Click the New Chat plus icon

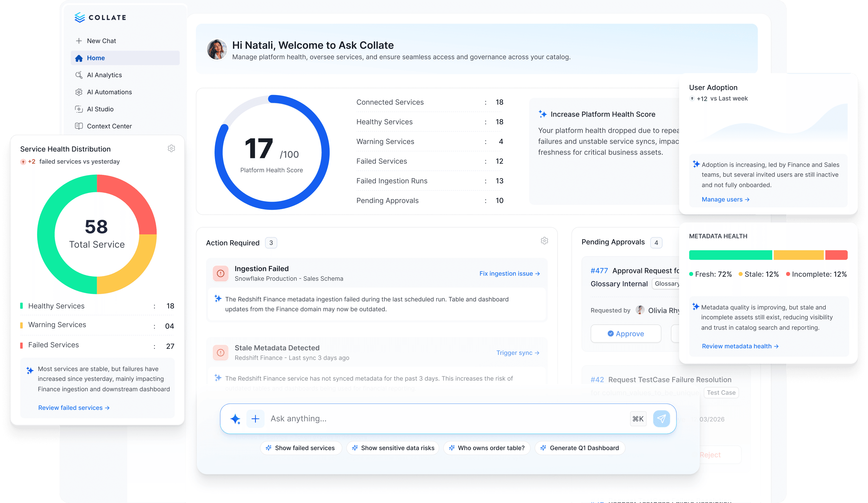tap(79, 41)
